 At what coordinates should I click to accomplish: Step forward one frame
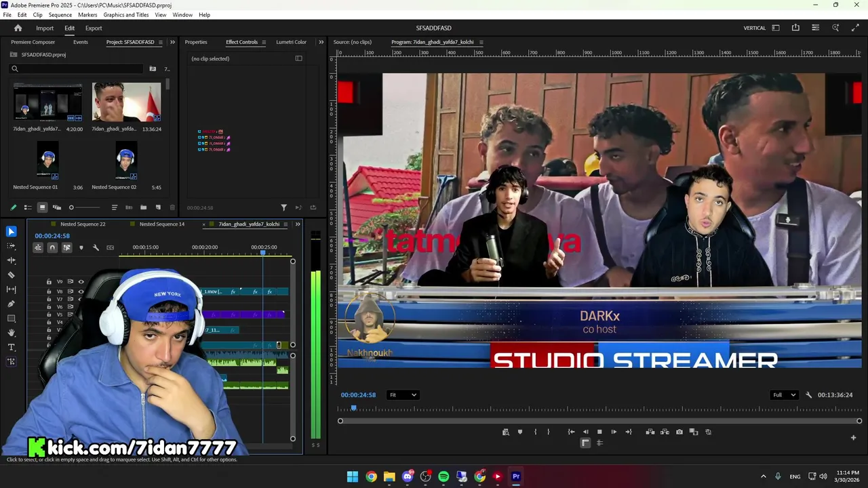[614, 432]
